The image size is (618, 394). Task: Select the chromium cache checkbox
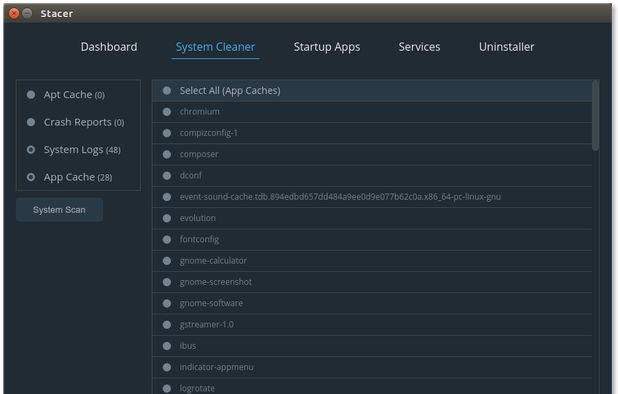[x=167, y=112]
